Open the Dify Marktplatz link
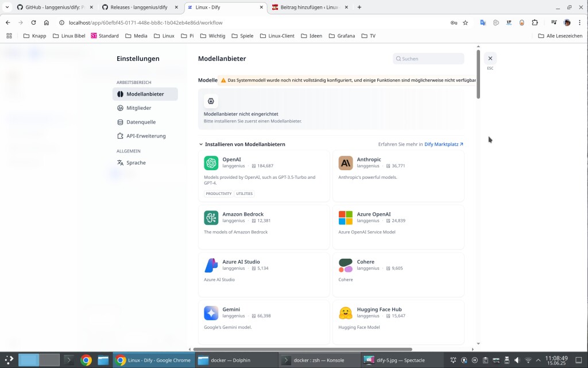The width and height of the screenshot is (588, 368). [x=444, y=144]
